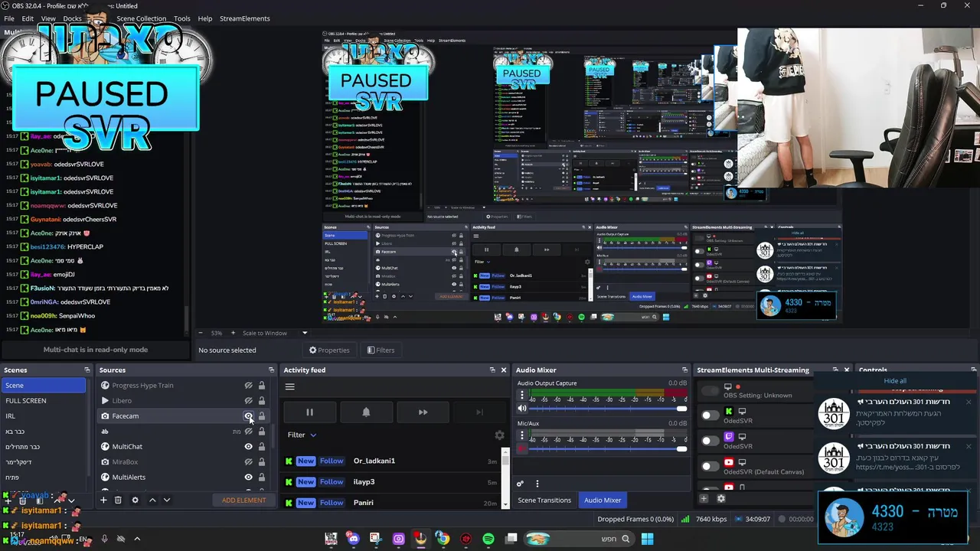Open Audio Mixer options menu dots
Image resolution: width=980 pixels, height=551 pixels.
pyautogui.click(x=537, y=484)
